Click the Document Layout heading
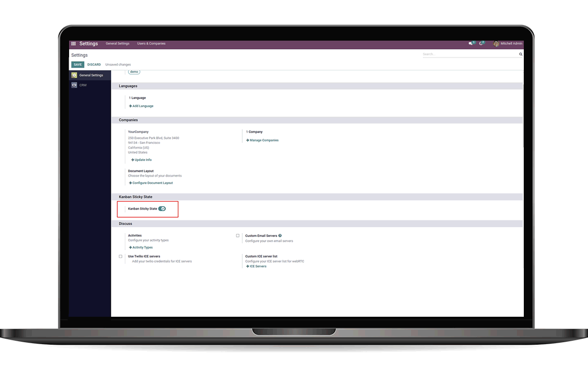 141,171
